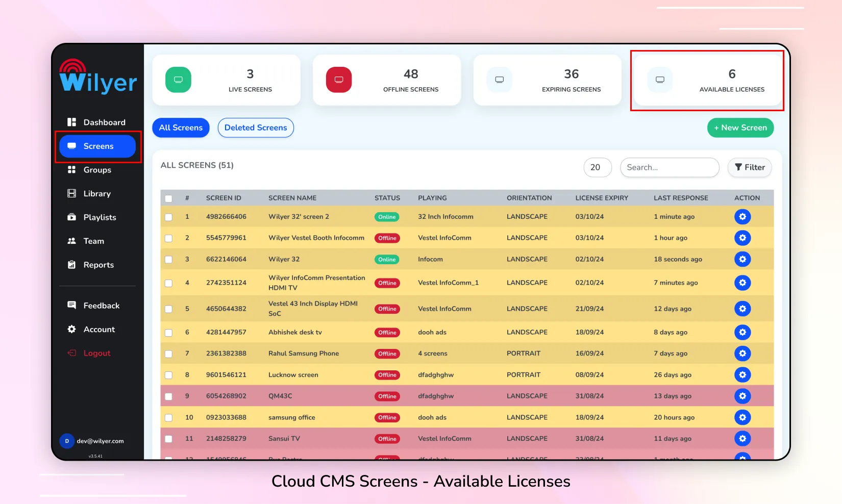Select Screens in the sidebar
The height and width of the screenshot is (504, 842).
click(97, 146)
